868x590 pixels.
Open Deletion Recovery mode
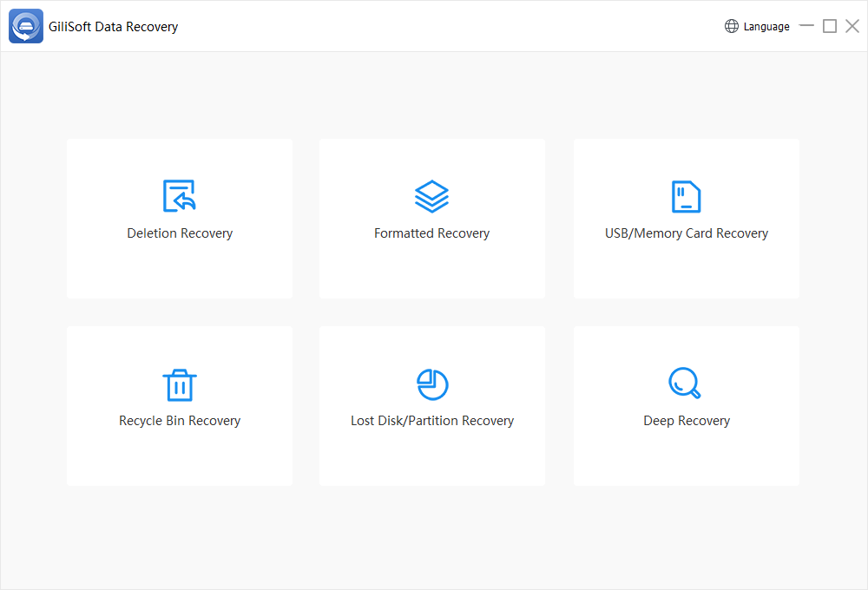point(180,218)
